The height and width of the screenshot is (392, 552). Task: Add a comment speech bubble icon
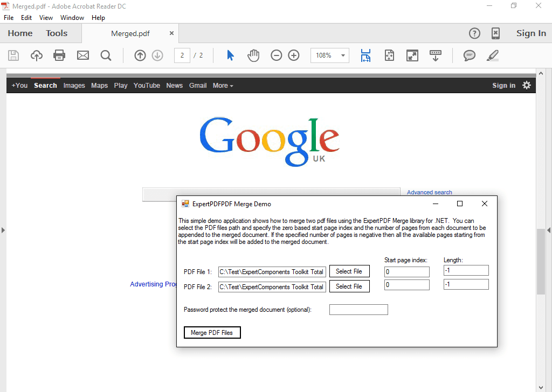pos(470,55)
